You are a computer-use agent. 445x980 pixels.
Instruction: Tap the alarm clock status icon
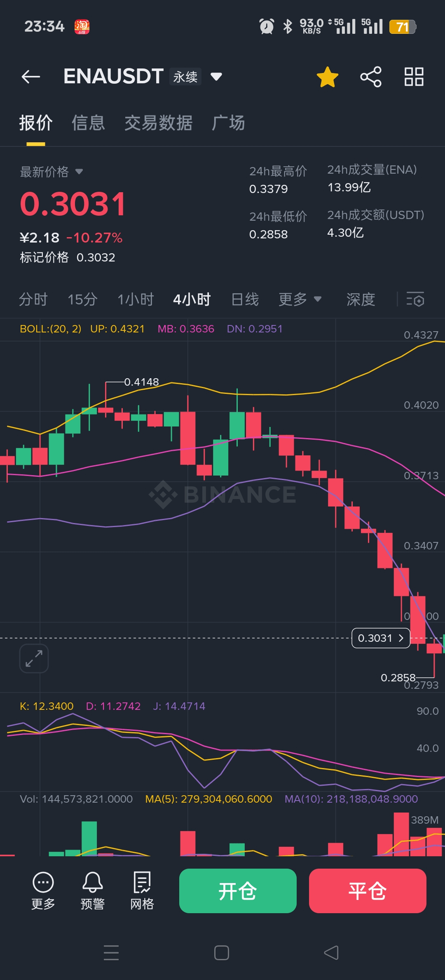[267, 27]
